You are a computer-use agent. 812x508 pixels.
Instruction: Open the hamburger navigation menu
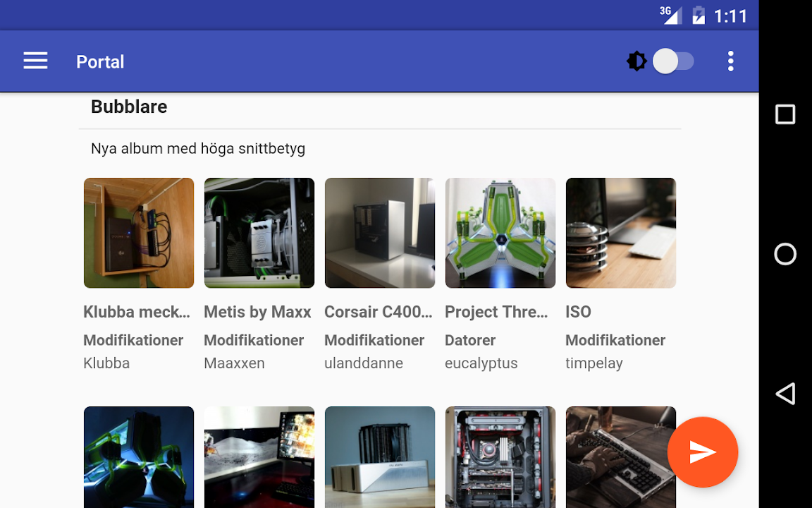point(35,61)
